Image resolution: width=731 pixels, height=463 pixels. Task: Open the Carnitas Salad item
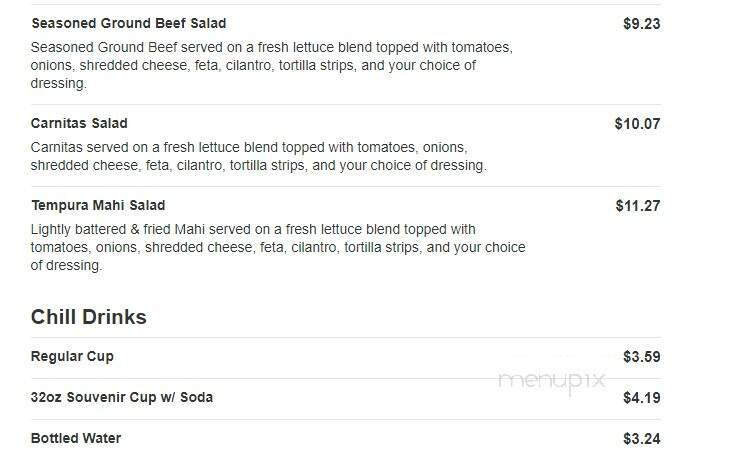coord(79,124)
